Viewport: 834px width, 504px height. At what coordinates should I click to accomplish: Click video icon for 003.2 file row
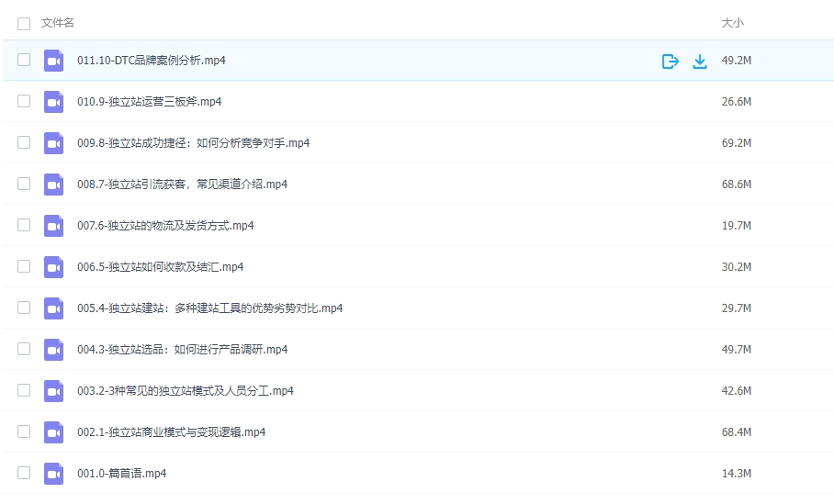(x=53, y=391)
